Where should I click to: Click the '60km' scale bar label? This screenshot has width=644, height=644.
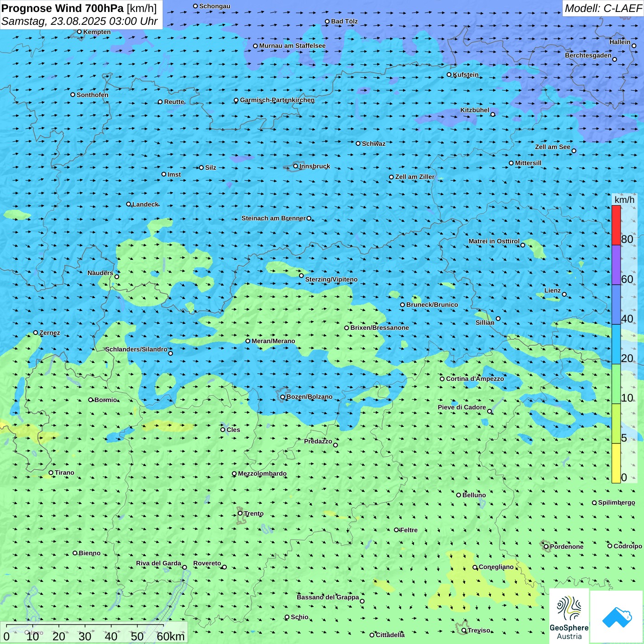[171, 636]
